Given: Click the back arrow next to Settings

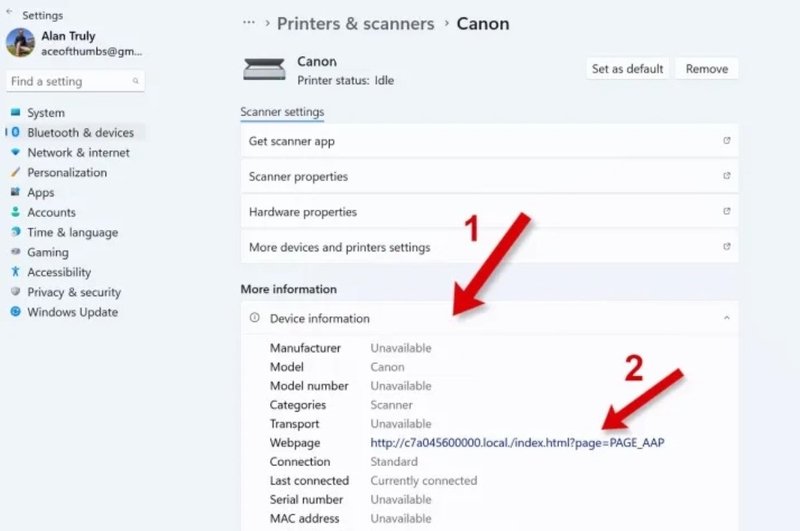Looking at the screenshot, I should pyautogui.click(x=9, y=11).
